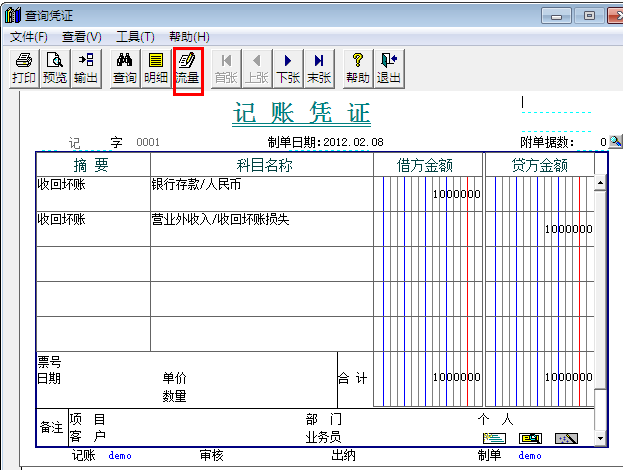This screenshot has width=623, height=470.
Task: Go to 上张 previous voucher
Action: pyautogui.click(x=257, y=68)
